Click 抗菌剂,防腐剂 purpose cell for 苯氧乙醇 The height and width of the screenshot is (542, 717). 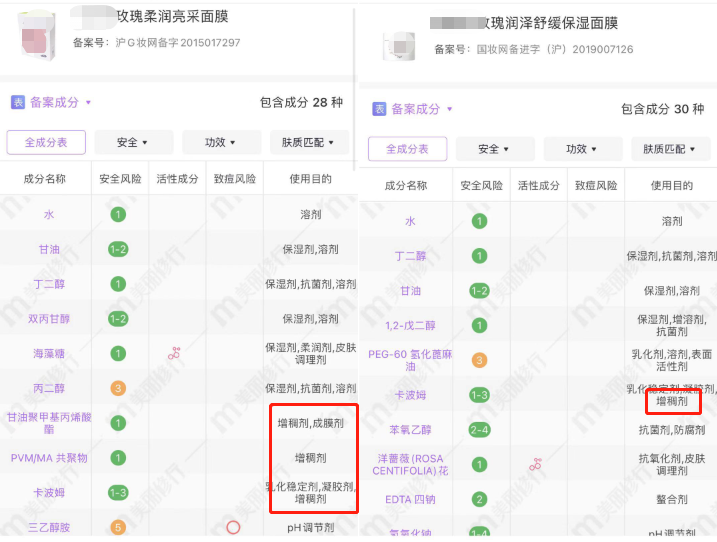click(672, 429)
